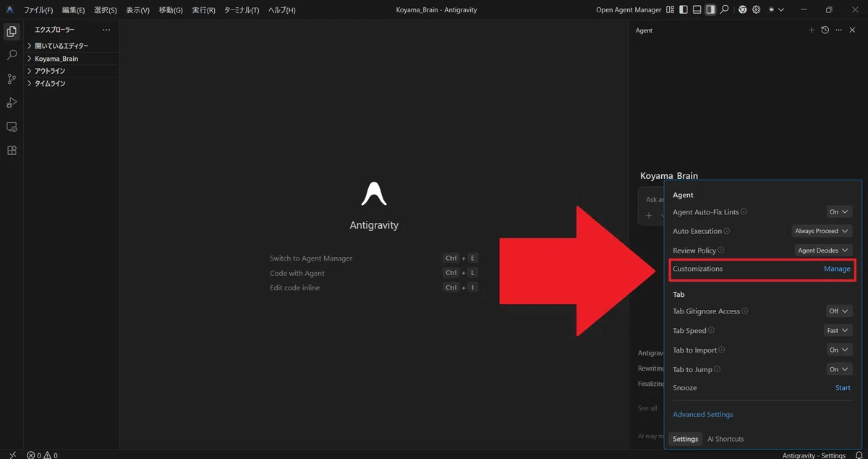Toggle secondary sidebar layout icon
This screenshot has width=868, height=459.
coord(710,10)
